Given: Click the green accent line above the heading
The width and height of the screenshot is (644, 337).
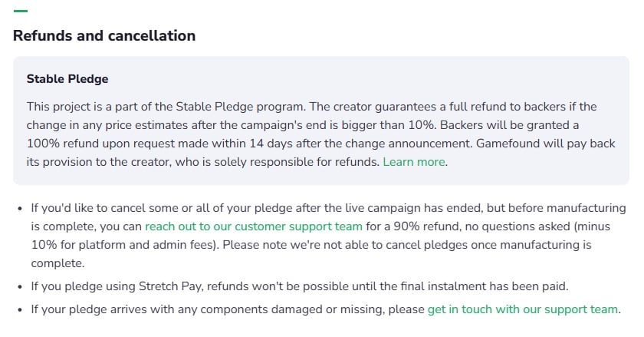Looking at the screenshot, I should pyautogui.click(x=21, y=11).
